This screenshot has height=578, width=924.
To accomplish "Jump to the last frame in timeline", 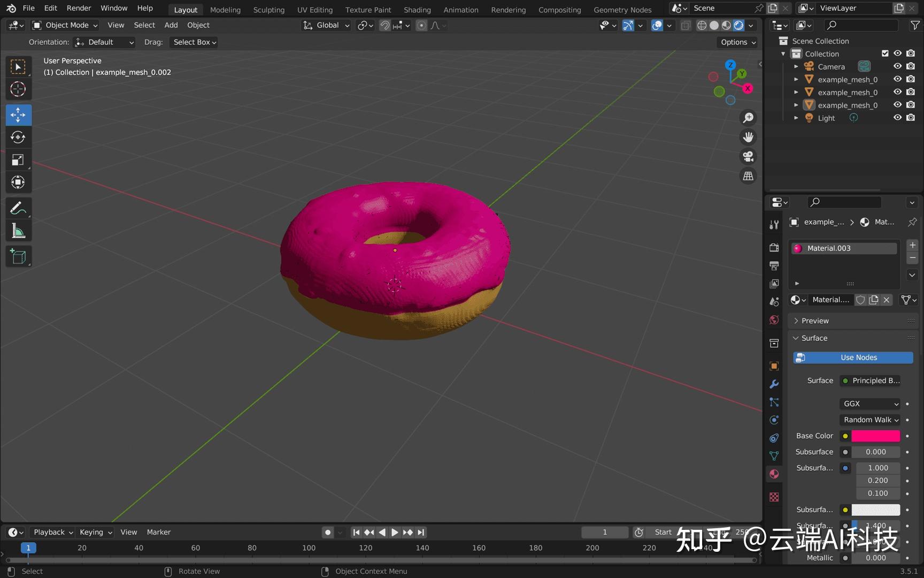I will click(420, 532).
